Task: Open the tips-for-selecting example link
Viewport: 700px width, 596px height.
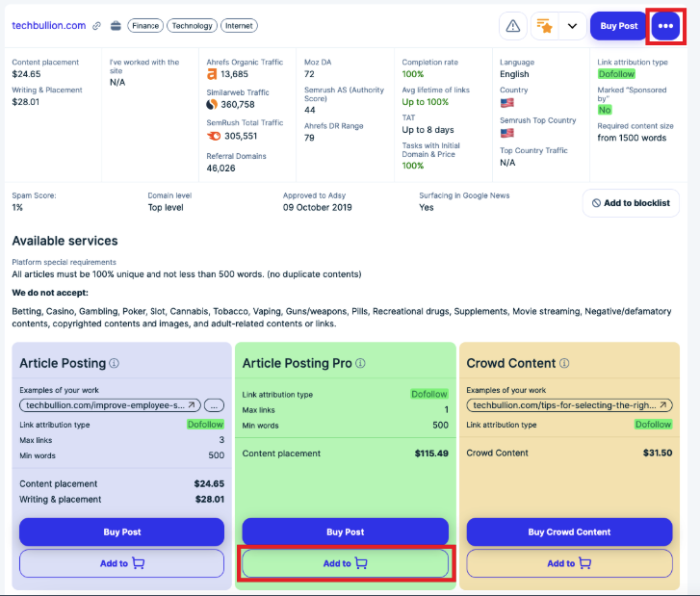Action: 569,405
